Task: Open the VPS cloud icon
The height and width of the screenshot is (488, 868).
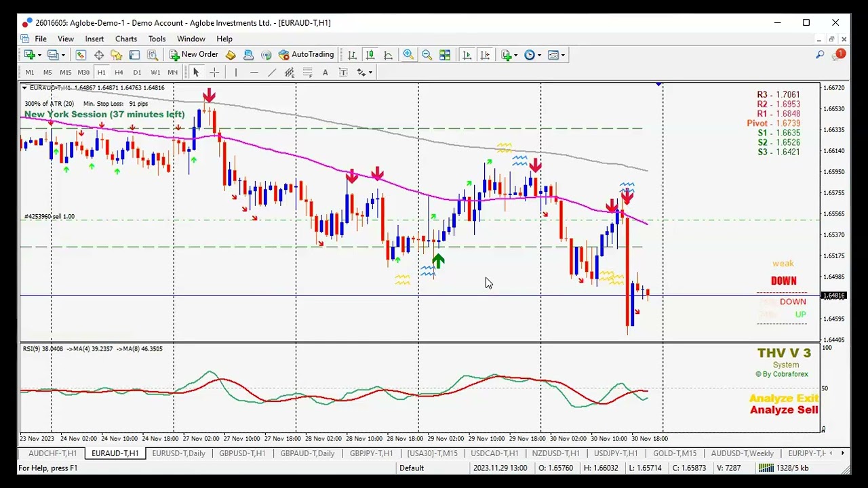Action: [248, 55]
